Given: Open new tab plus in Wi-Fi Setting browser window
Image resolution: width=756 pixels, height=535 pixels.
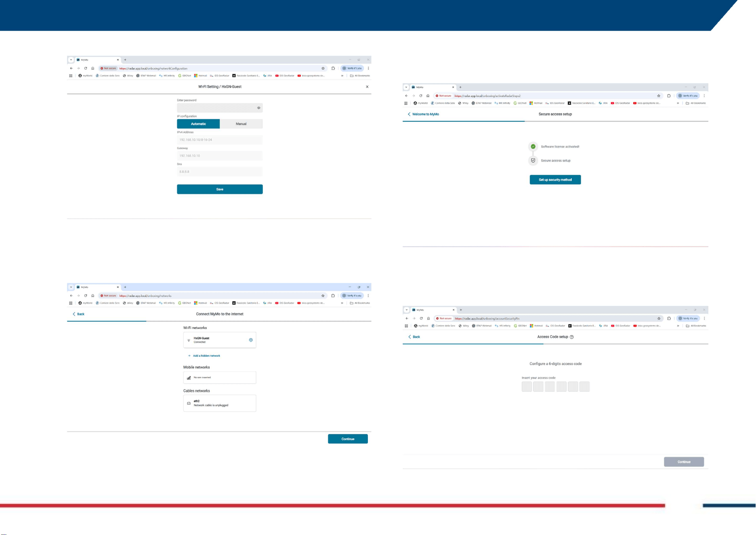Looking at the screenshot, I should click(125, 60).
